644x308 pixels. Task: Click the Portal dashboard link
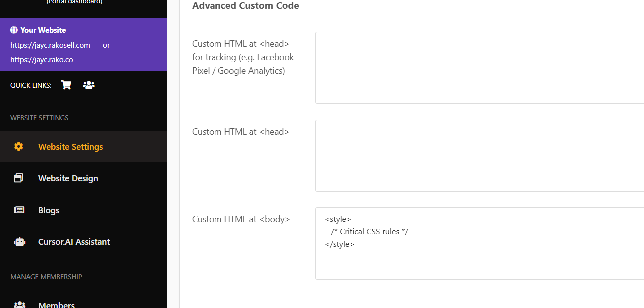coord(74,2)
